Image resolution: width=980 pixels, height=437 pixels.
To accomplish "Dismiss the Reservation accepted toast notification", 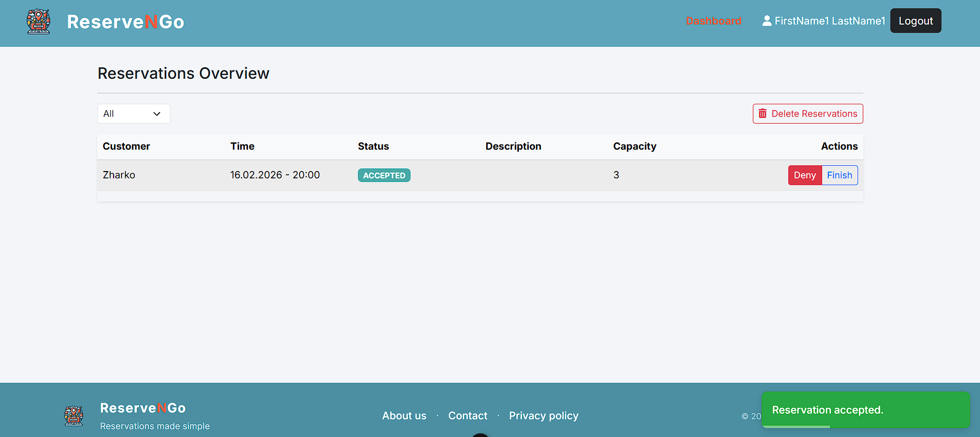I will (865, 410).
